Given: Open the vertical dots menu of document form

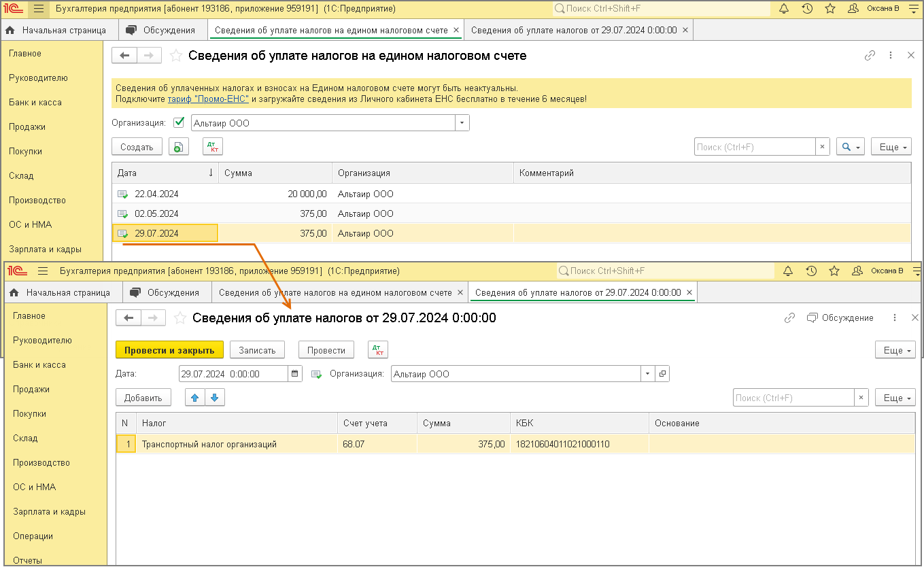Looking at the screenshot, I should (x=895, y=317).
